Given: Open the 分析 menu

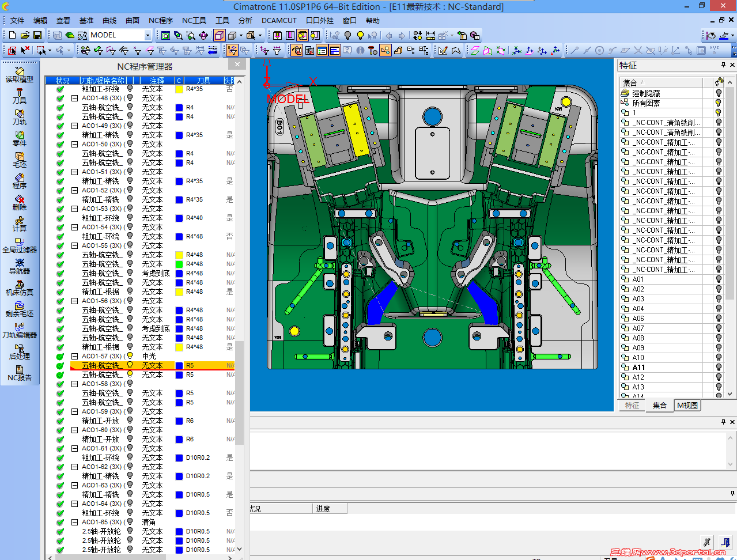Looking at the screenshot, I should (x=245, y=20).
